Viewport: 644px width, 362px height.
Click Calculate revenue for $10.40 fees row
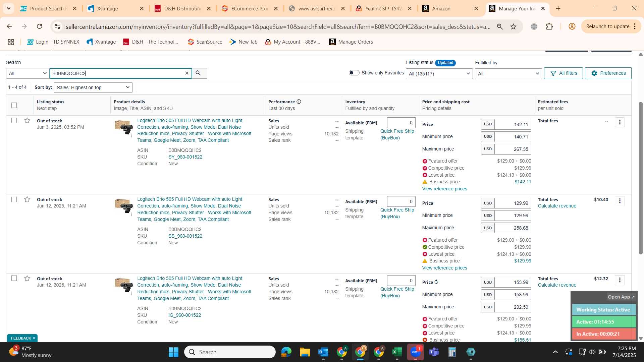(557, 206)
